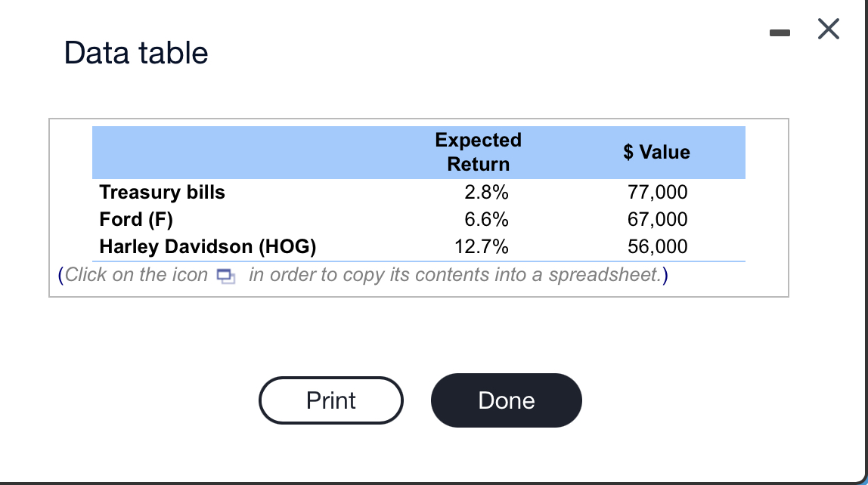Image resolution: width=868 pixels, height=485 pixels.
Task: Click the italic copy instruction text
Action: point(378,275)
